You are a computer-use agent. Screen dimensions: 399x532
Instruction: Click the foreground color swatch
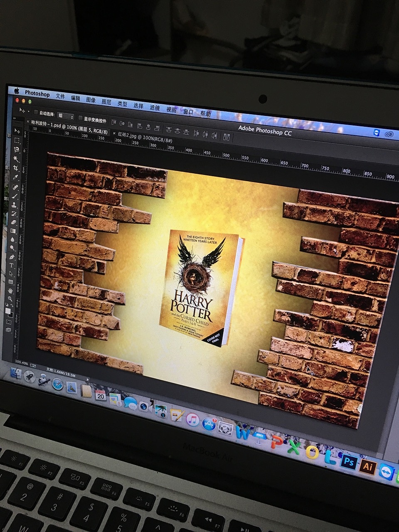pyautogui.click(x=7, y=311)
